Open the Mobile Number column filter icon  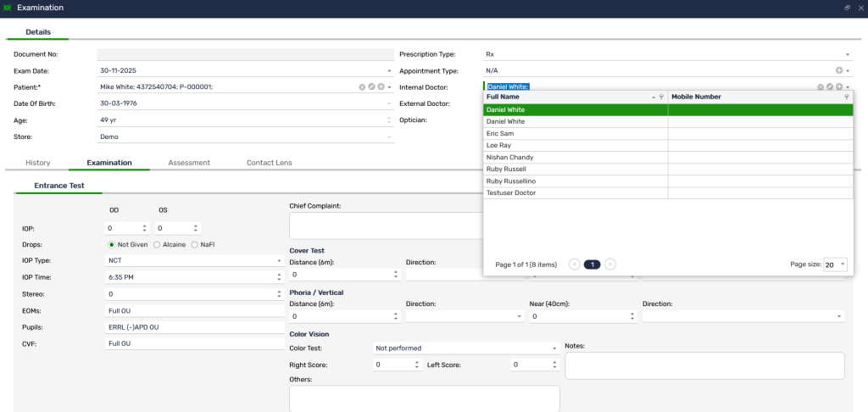click(846, 97)
